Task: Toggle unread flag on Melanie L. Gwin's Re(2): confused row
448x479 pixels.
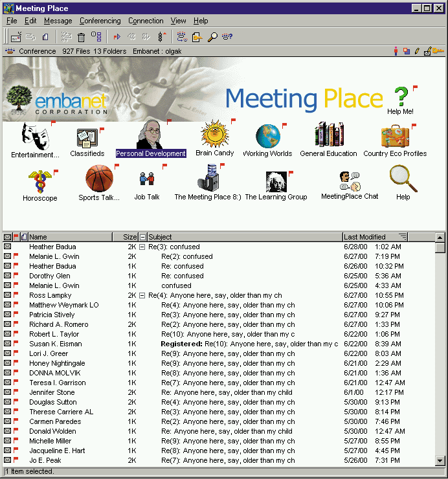Action: 16,256
